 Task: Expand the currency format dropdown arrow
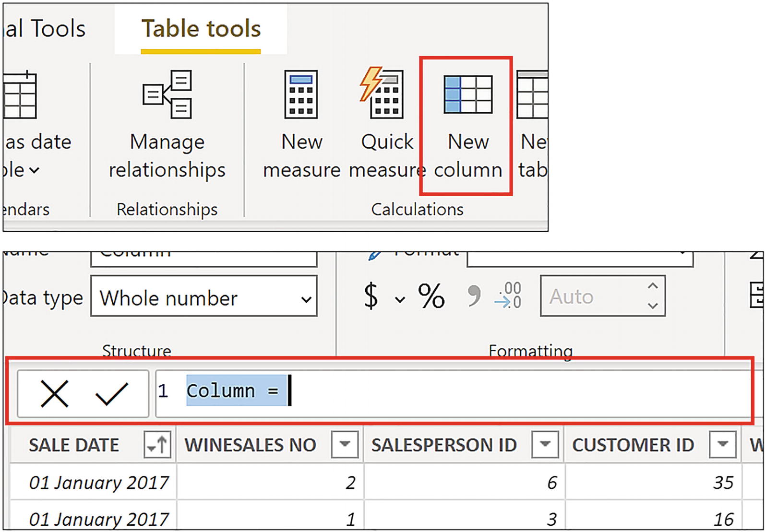(x=399, y=300)
